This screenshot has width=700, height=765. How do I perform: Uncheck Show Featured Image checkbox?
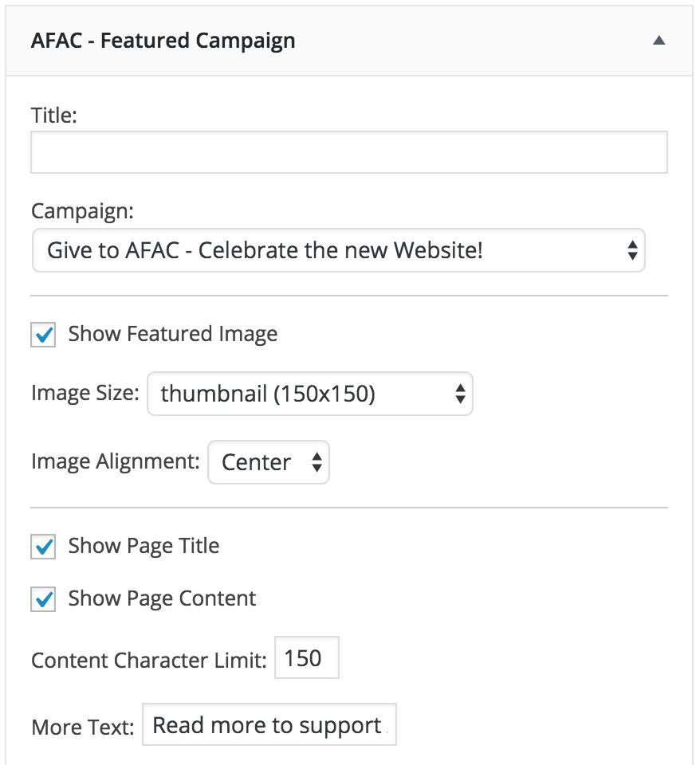tap(43, 335)
